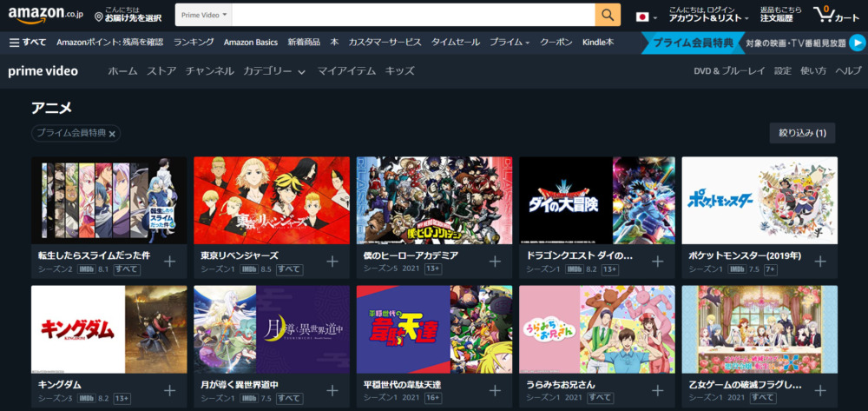Go to the ストア tab
This screenshot has width=868, height=411.
click(161, 71)
